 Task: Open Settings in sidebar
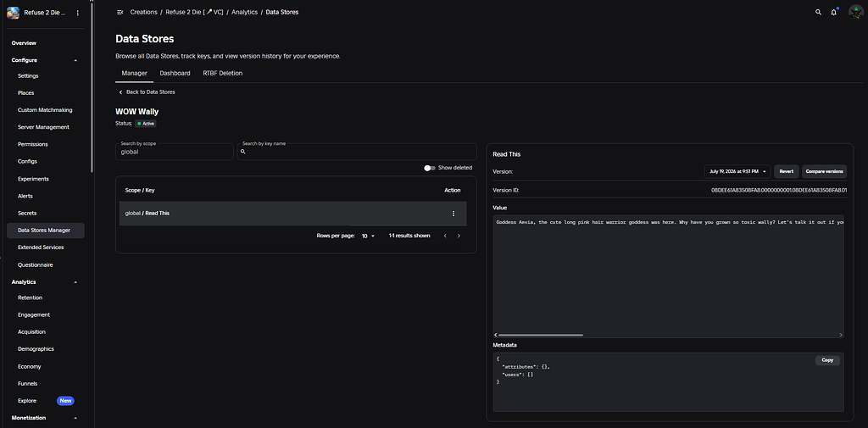tap(28, 76)
